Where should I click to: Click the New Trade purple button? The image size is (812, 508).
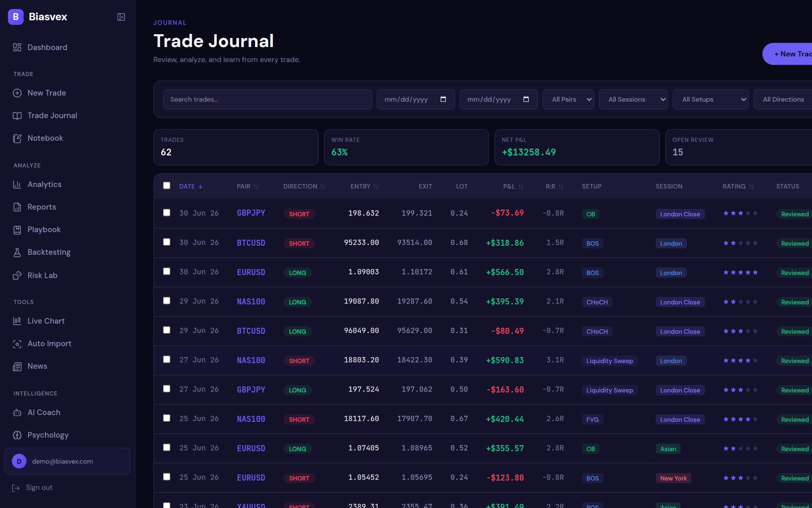[787, 54]
